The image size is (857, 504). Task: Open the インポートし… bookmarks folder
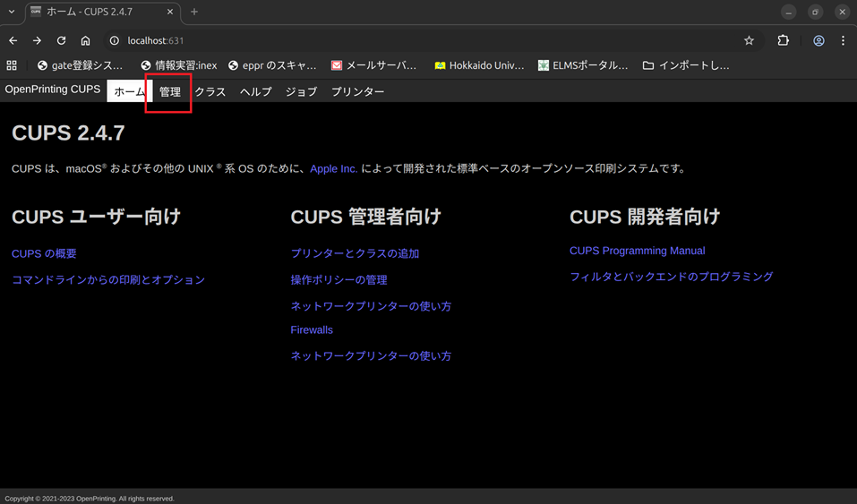(686, 65)
